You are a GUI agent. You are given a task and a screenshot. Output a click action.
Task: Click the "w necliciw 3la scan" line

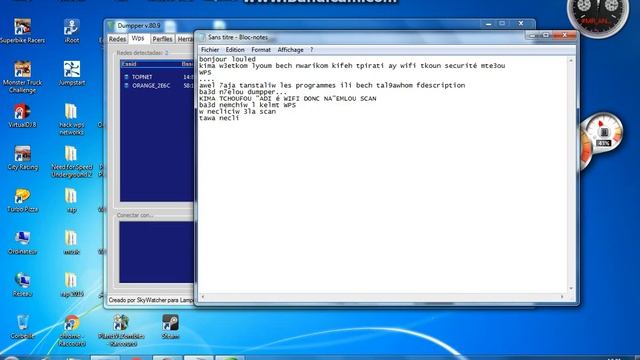pyautogui.click(x=238, y=111)
